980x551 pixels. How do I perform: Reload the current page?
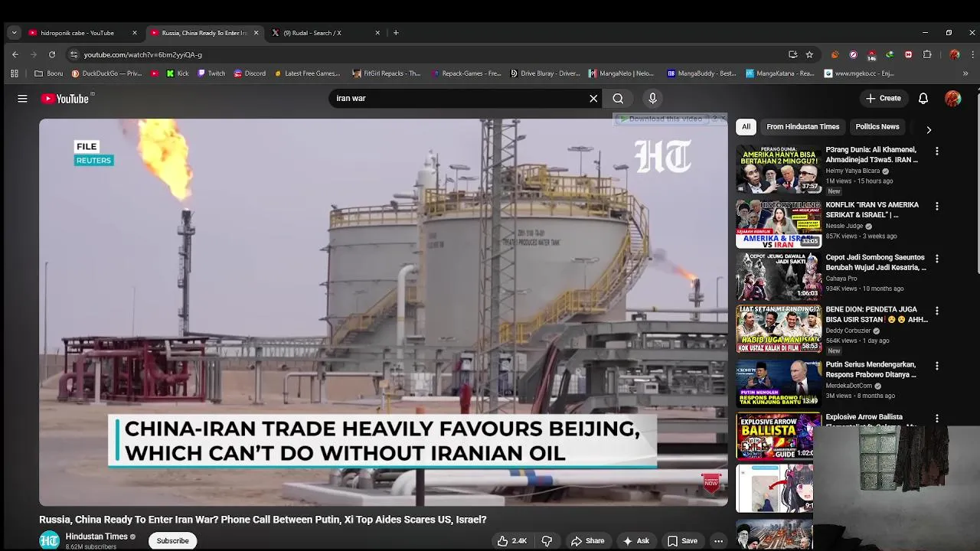point(52,54)
